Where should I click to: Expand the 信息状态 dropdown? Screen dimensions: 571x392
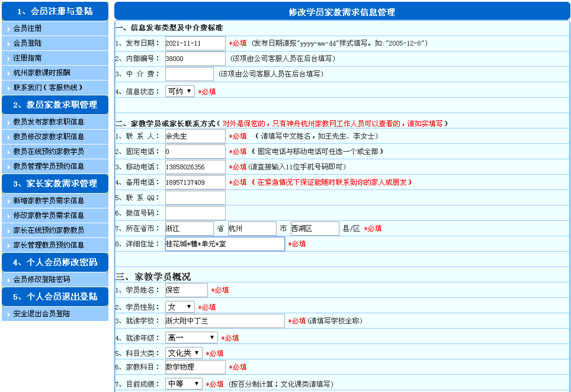tap(180, 91)
